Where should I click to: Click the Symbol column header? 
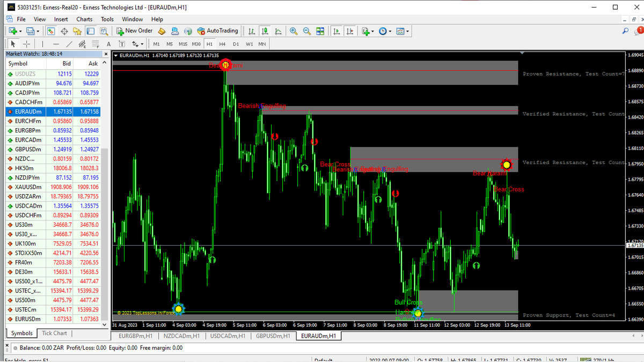[x=26, y=64]
